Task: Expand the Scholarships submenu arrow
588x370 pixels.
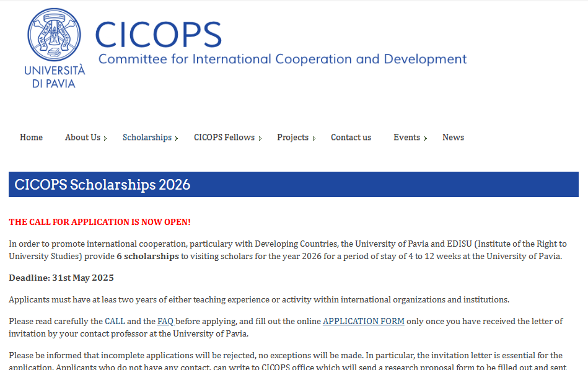Action: coord(177,138)
